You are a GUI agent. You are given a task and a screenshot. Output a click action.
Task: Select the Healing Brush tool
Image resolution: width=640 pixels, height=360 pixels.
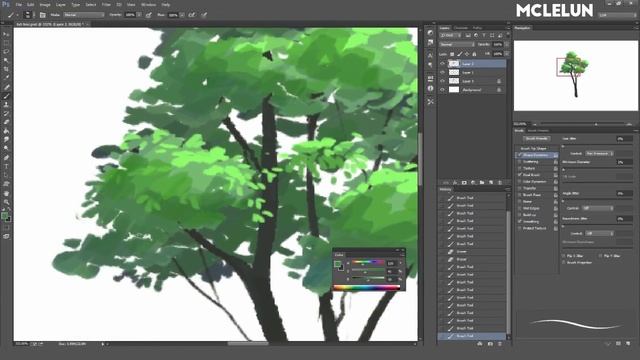[x=6, y=87]
